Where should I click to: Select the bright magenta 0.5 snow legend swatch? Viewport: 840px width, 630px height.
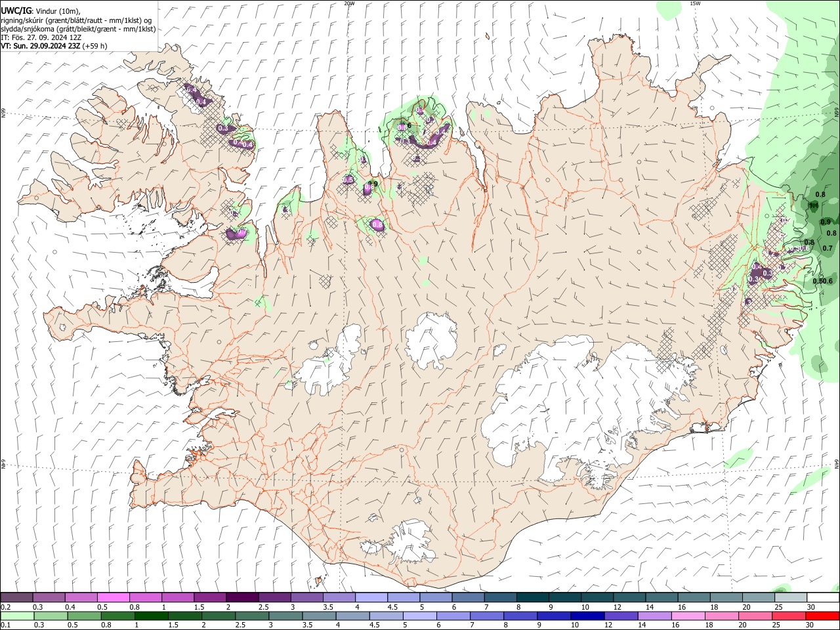click(114, 597)
